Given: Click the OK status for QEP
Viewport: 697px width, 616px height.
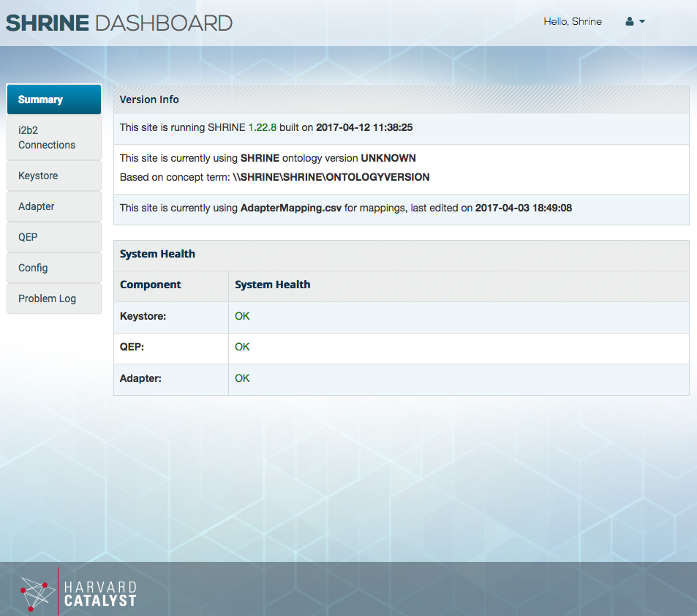Looking at the screenshot, I should [x=242, y=347].
